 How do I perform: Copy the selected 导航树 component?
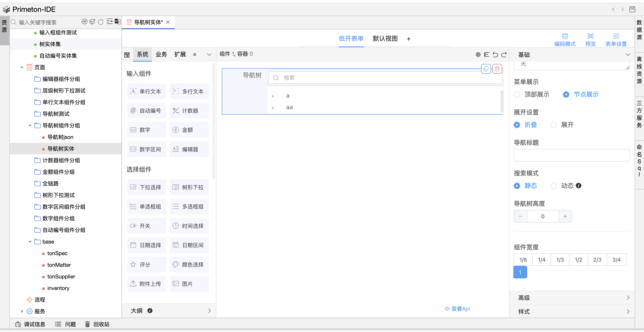[486, 69]
